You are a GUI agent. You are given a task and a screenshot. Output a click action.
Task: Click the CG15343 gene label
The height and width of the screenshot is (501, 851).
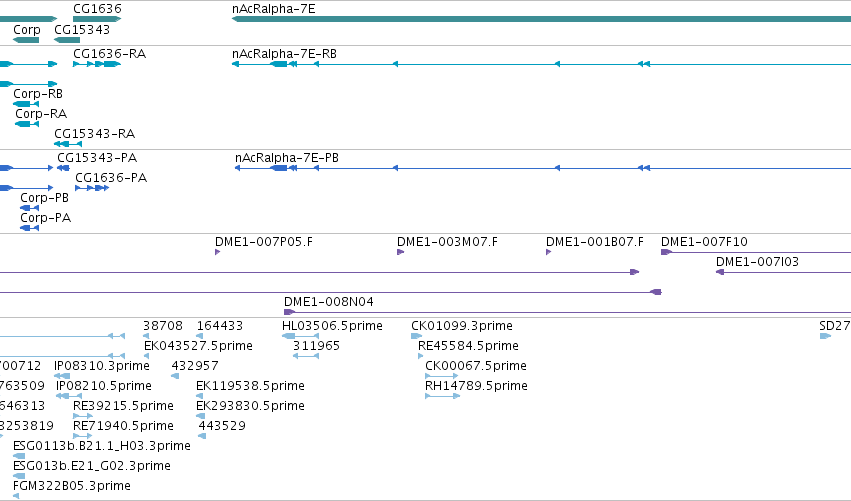click(x=82, y=29)
